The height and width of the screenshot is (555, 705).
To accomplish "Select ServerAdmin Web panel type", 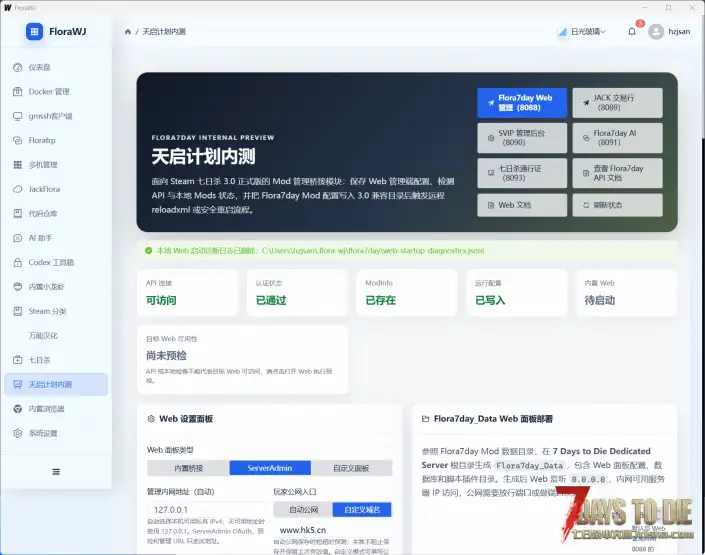I will tap(270, 468).
